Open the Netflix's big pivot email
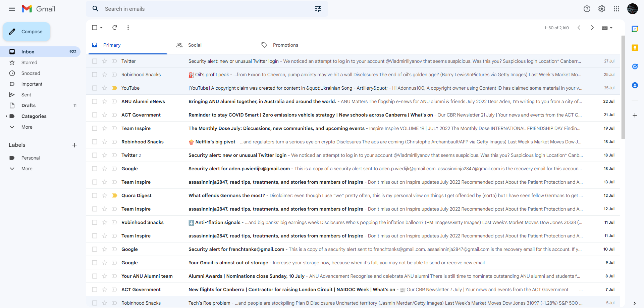The width and height of the screenshot is (644, 308). pos(353,142)
